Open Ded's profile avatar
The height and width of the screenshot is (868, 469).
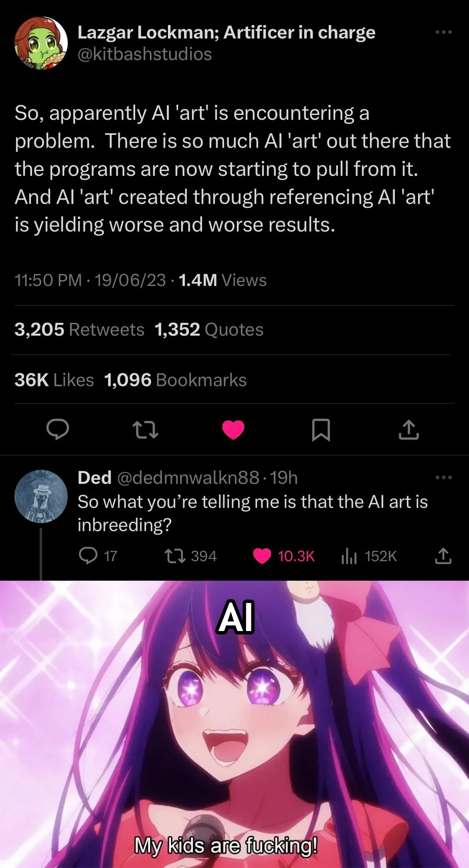click(x=41, y=496)
